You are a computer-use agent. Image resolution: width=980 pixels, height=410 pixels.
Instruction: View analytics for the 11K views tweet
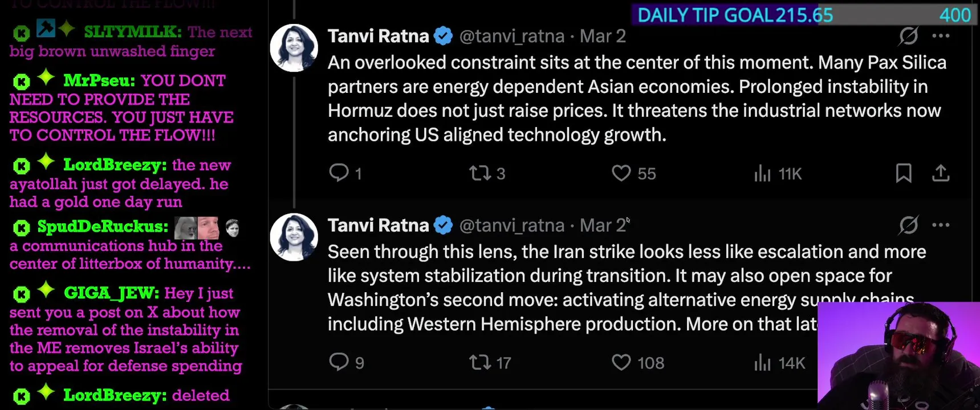click(x=763, y=173)
